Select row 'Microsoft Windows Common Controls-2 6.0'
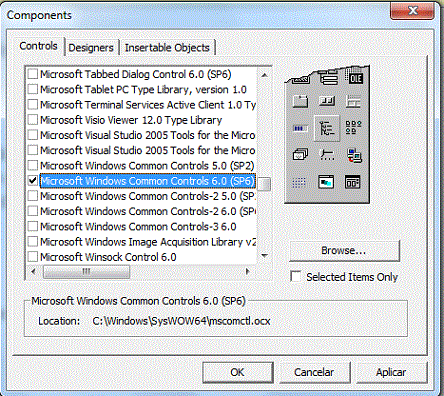This screenshot has height=396, width=444. click(x=148, y=211)
